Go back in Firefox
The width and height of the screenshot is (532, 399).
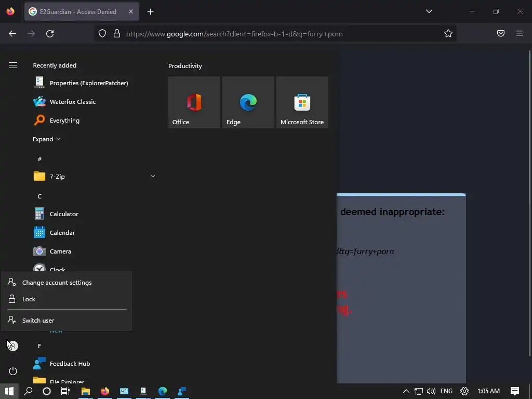click(12, 34)
